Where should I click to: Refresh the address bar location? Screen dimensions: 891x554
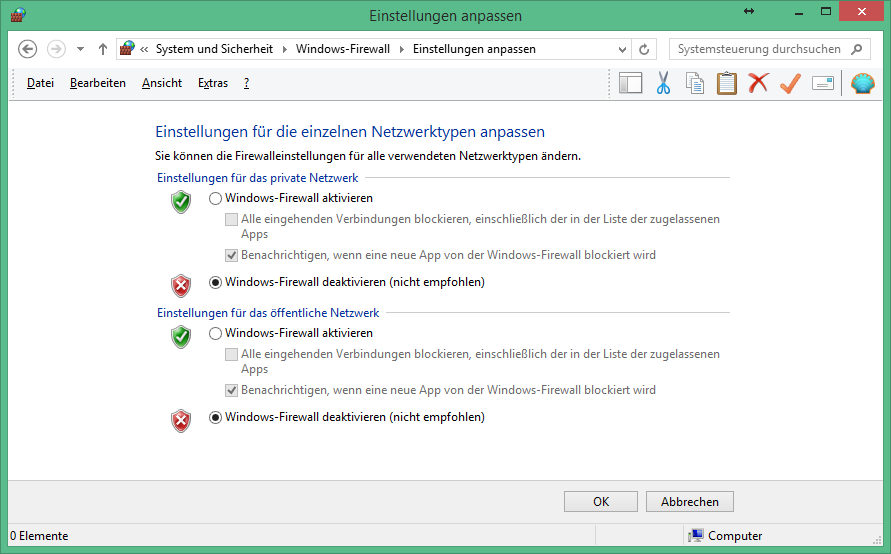[645, 49]
